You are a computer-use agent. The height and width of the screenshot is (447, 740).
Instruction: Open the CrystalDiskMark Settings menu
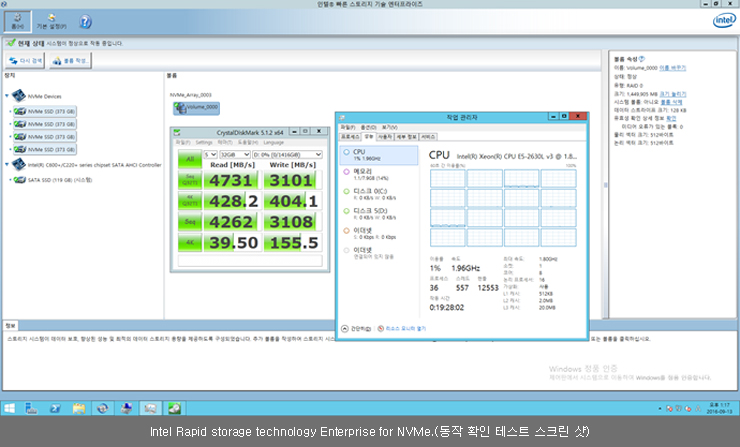[204, 143]
